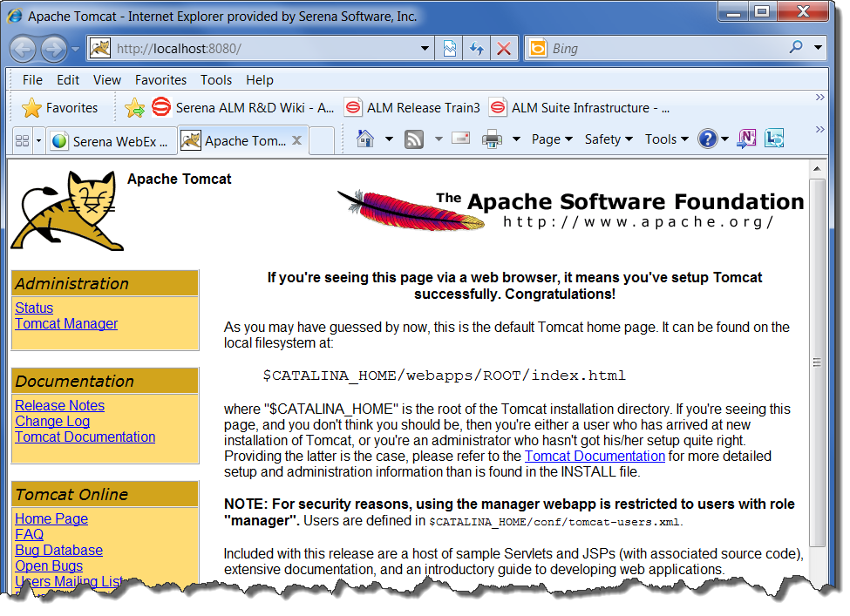This screenshot has height=616, width=850.
Task: Toggle the Compatibility View icon
Action: (449, 49)
